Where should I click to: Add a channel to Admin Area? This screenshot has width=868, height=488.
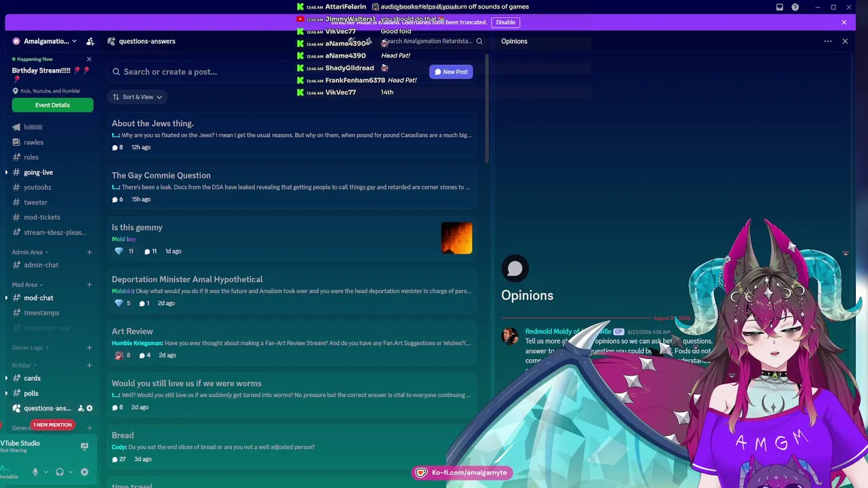coord(90,252)
